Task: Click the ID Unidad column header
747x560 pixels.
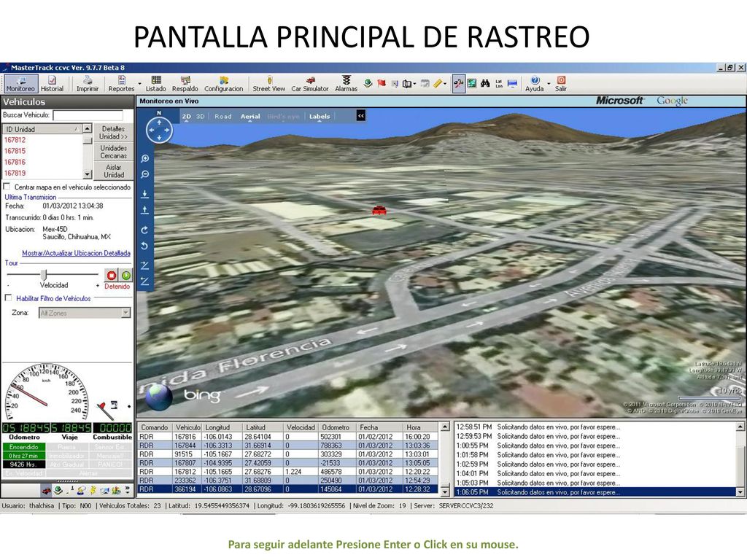Action: coord(42,129)
